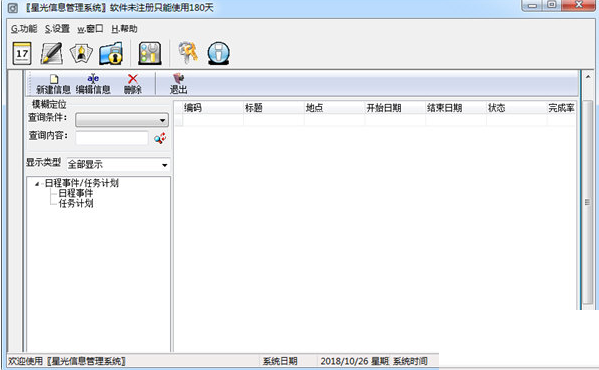Image resolution: width=599 pixels, height=370 pixels.
Task: Click the vertical scrollbar thumb grip
Action: (588, 202)
